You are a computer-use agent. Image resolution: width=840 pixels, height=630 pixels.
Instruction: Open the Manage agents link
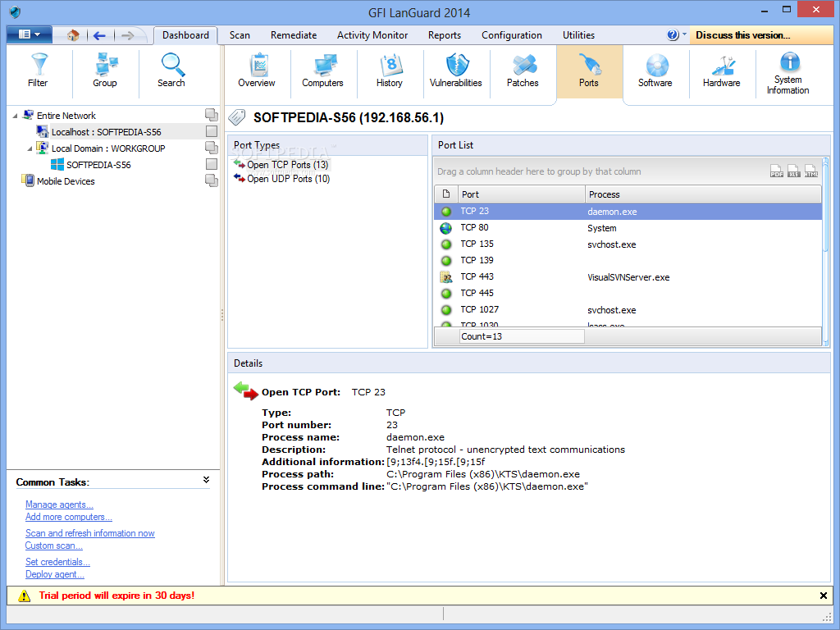(59, 504)
